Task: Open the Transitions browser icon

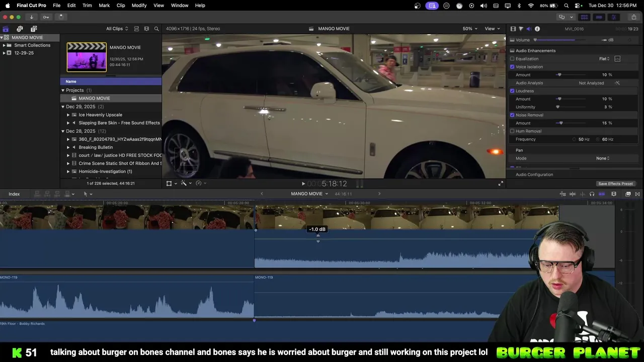Action: [637, 194]
